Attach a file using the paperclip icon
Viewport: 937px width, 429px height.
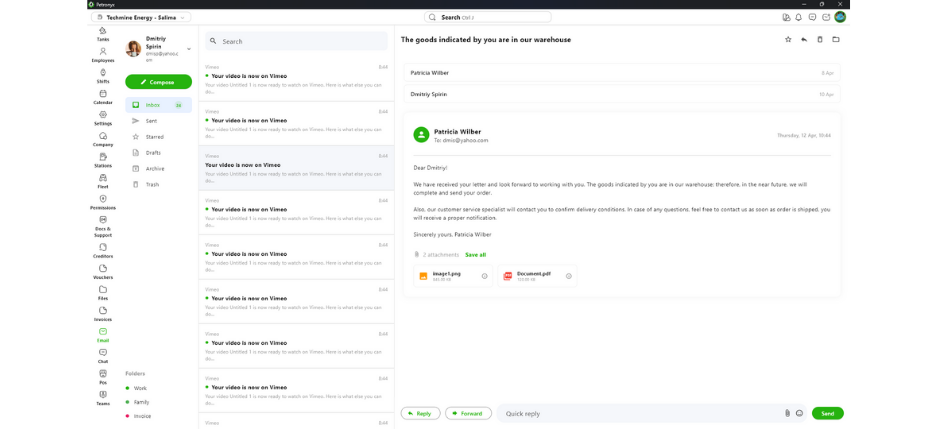pyautogui.click(x=787, y=413)
